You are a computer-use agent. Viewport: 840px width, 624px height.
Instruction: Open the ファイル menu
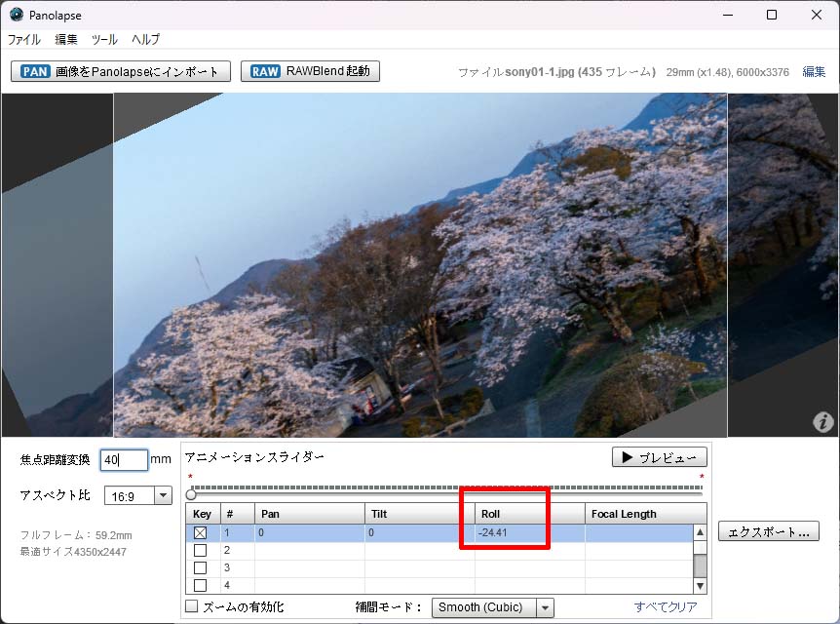pyautogui.click(x=24, y=40)
